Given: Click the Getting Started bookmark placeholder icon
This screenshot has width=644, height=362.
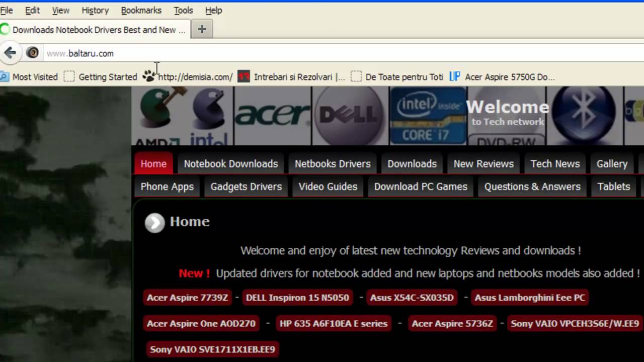Looking at the screenshot, I should pyautogui.click(x=69, y=77).
